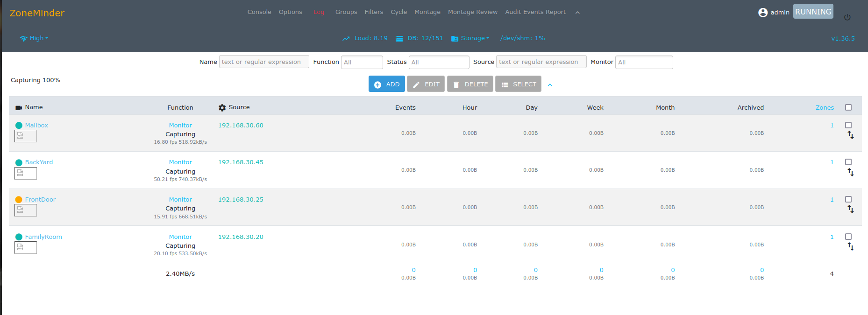Viewport: 868px width, 315px height.
Task: Click the Mailbox green status dot
Action: point(19,126)
